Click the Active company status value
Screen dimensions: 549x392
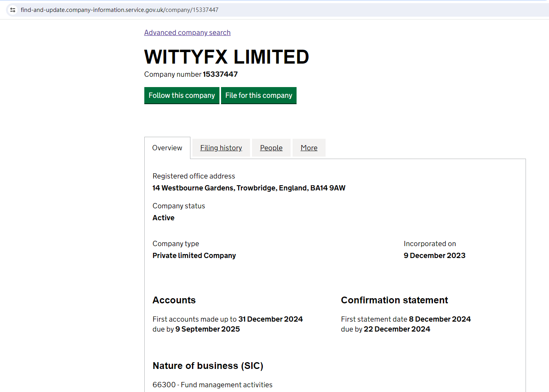coord(163,218)
